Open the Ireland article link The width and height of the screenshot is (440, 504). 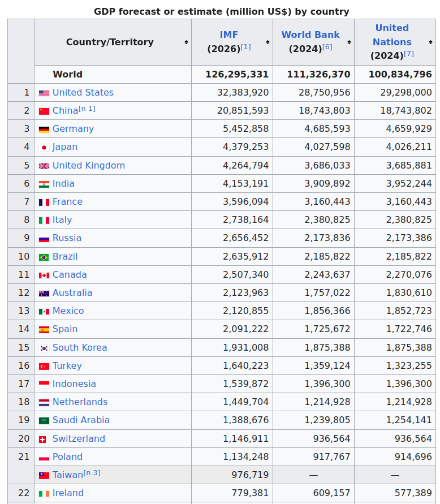(x=68, y=493)
